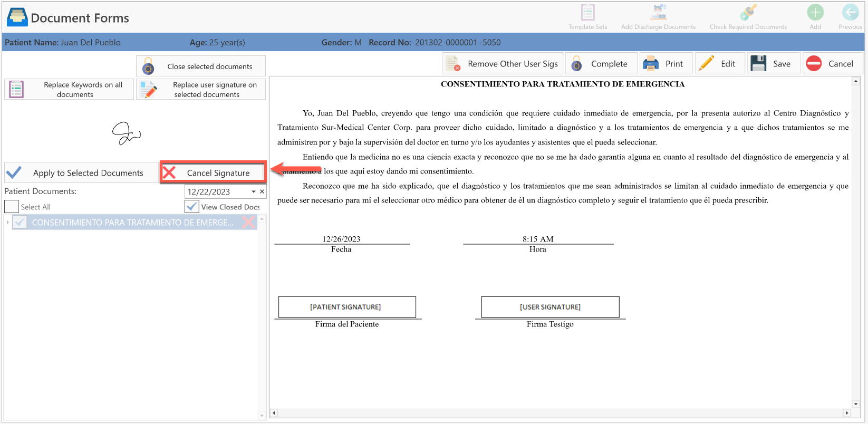Click Replace user signature on selected documents

point(201,89)
